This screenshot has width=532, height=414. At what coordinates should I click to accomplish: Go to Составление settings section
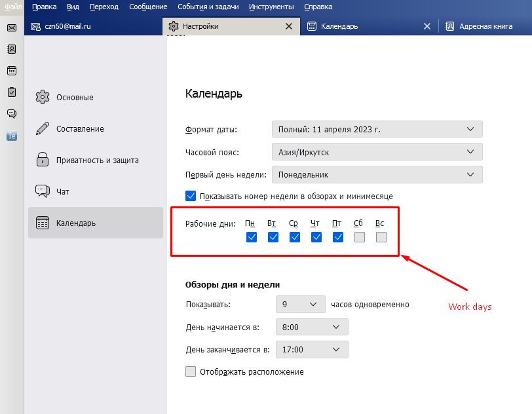(x=79, y=129)
